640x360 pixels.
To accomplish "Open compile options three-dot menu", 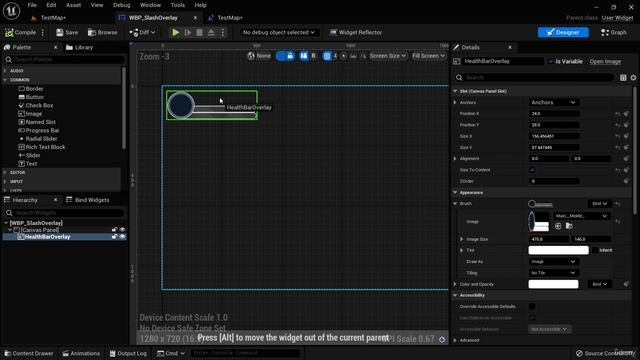I will (43, 32).
